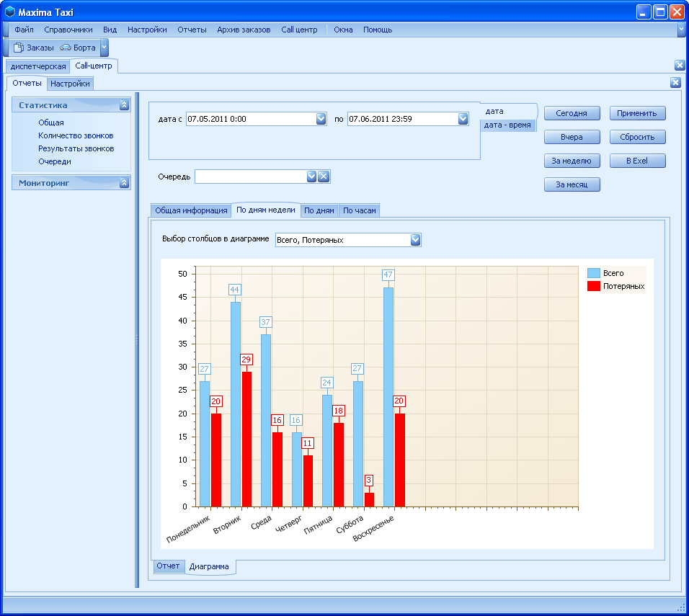The height and width of the screenshot is (616, 689).
Task: Click the Вчера button
Action: click(572, 137)
